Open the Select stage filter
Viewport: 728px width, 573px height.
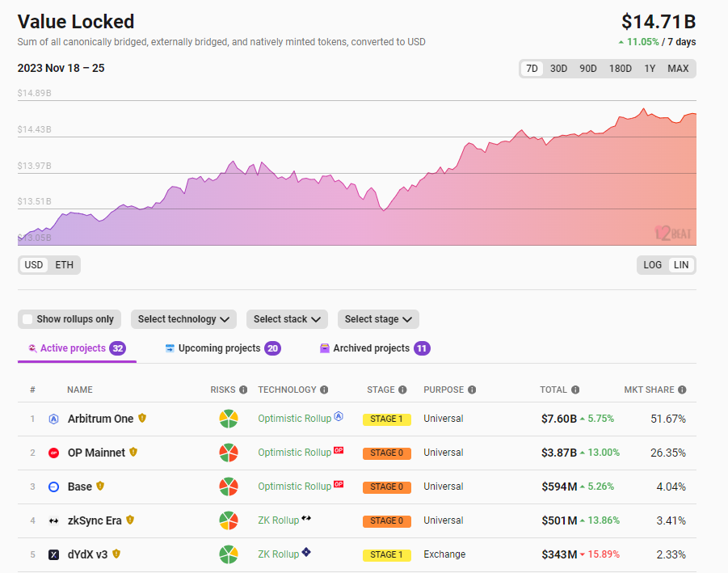click(378, 319)
